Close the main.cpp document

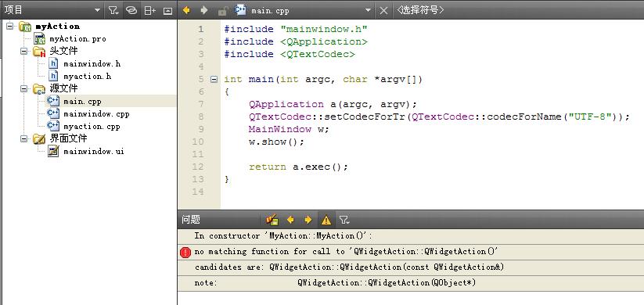[383, 11]
